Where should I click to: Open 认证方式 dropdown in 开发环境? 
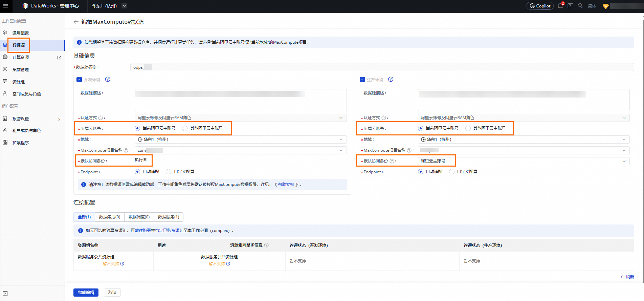241,118
